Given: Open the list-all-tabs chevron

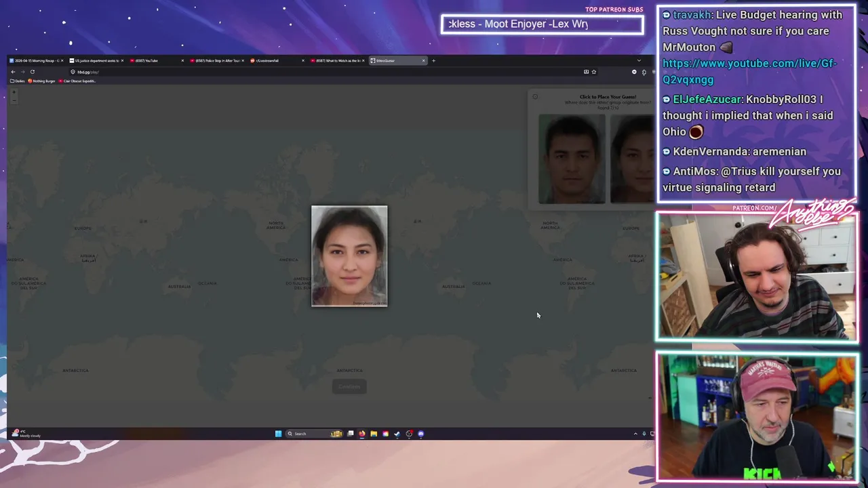Looking at the screenshot, I should click(x=638, y=60).
